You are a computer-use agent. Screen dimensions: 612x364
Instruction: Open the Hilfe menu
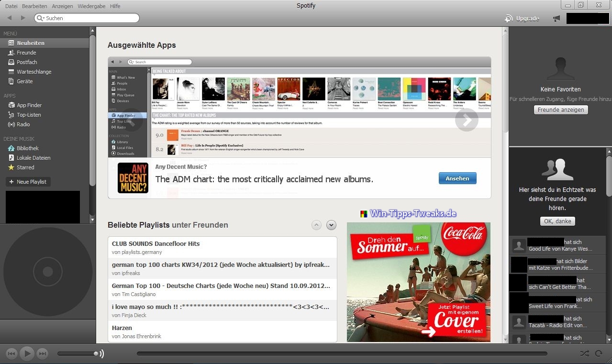point(115,6)
